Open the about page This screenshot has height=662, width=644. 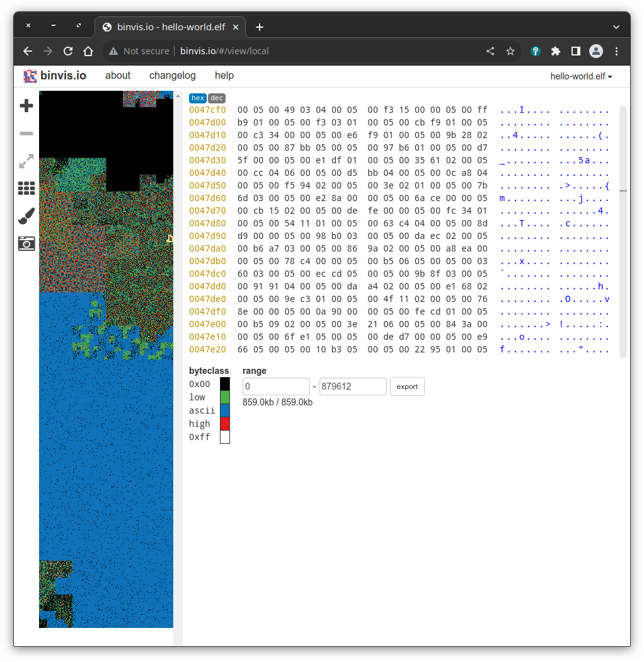117,75
